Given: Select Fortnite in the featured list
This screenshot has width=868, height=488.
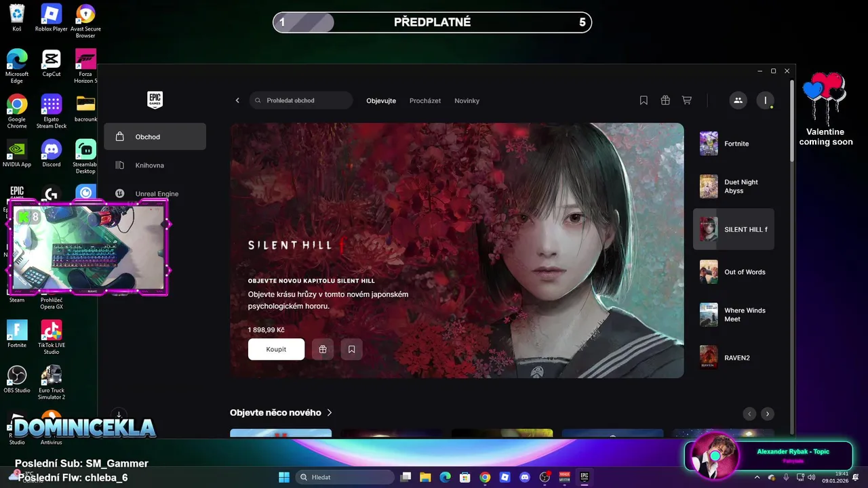Looking at the screenshot, I should 733,144.
